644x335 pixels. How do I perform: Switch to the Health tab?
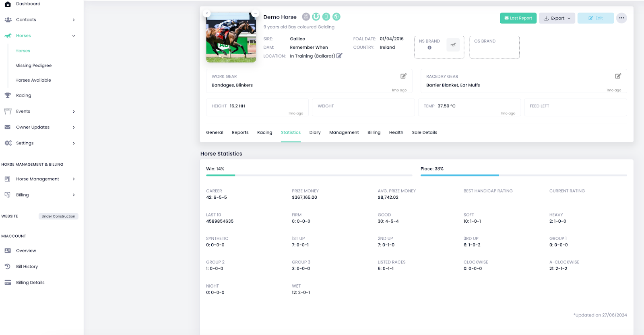pyautogui.click(x=396, y=132)
